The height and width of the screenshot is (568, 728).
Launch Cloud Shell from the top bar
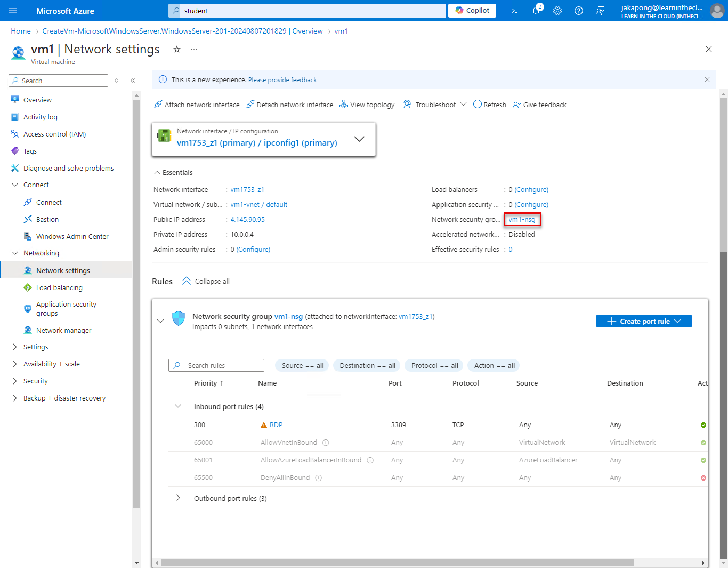coord(515,11)
